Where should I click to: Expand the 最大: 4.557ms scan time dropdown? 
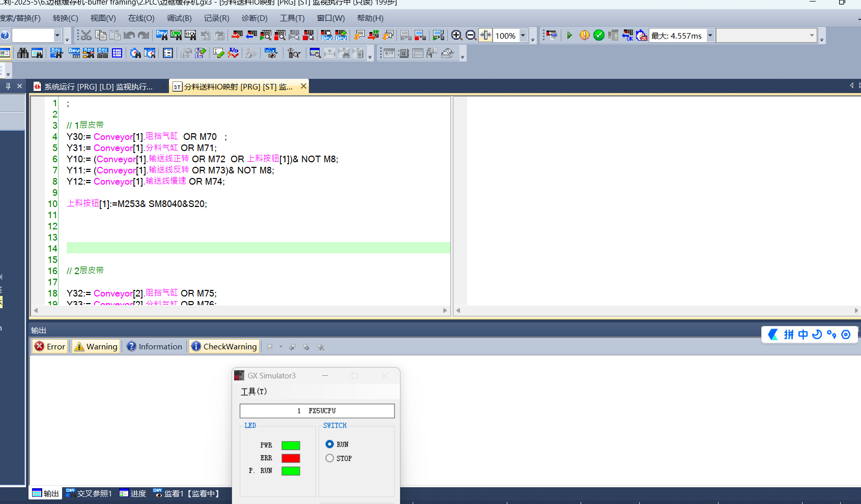pos(710,36)
